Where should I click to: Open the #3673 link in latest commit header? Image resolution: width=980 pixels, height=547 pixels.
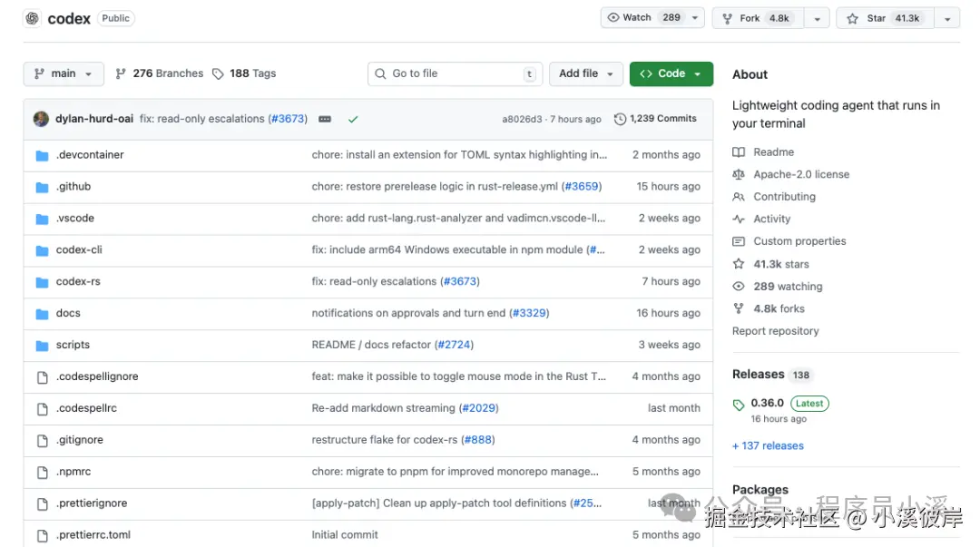point(288,118)
